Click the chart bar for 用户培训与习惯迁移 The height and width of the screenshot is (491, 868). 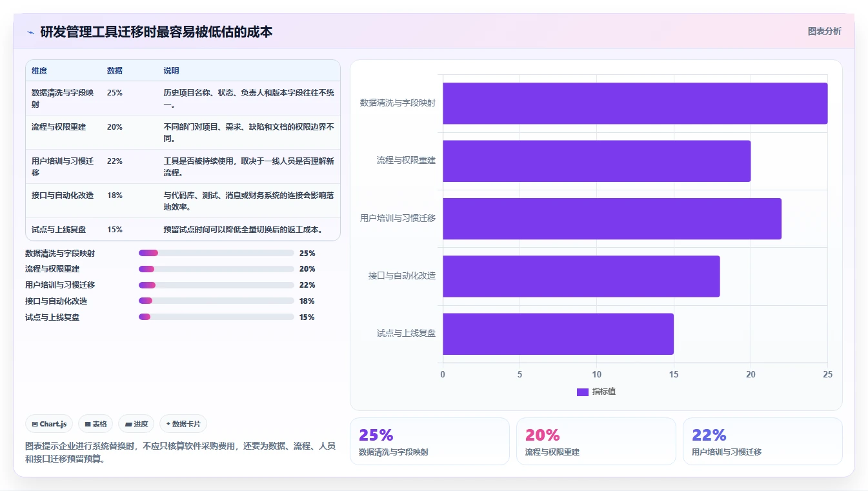612,219
